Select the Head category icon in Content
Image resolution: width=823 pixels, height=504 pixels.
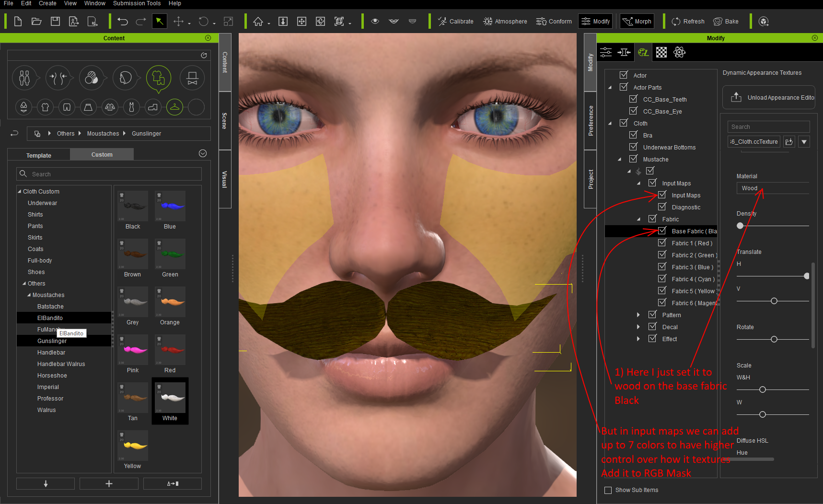click(x=125, y=78)
